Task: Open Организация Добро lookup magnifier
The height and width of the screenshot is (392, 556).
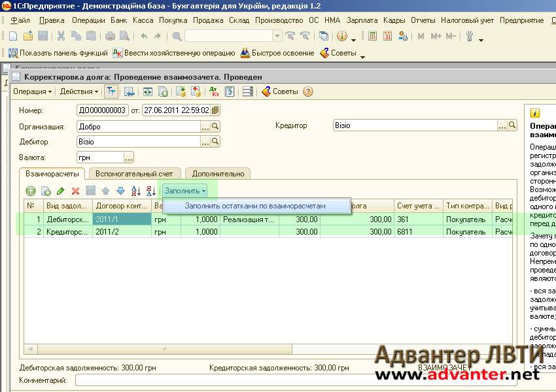Action: [x=215, y=127]
